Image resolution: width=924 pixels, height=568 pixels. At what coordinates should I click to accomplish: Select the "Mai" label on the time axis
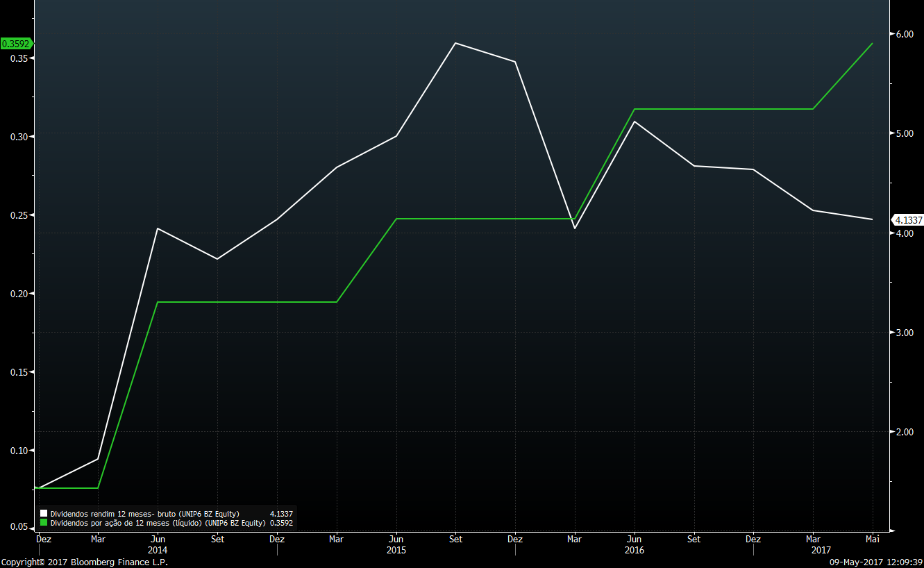[x=873, y=539]
